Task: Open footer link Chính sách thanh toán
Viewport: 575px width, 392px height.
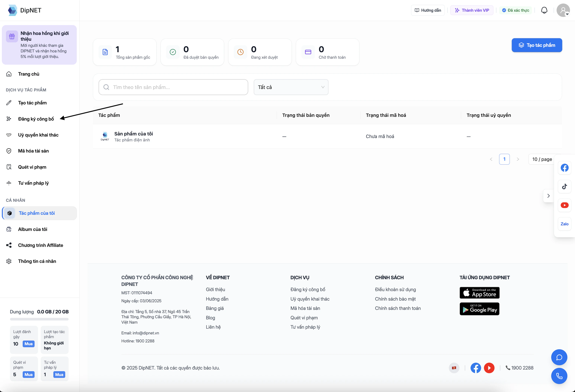Action: point(398,308)
